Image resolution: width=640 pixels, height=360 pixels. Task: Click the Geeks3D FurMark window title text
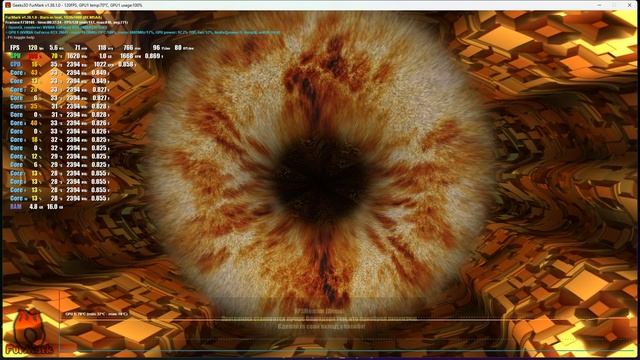pos(77,5)
